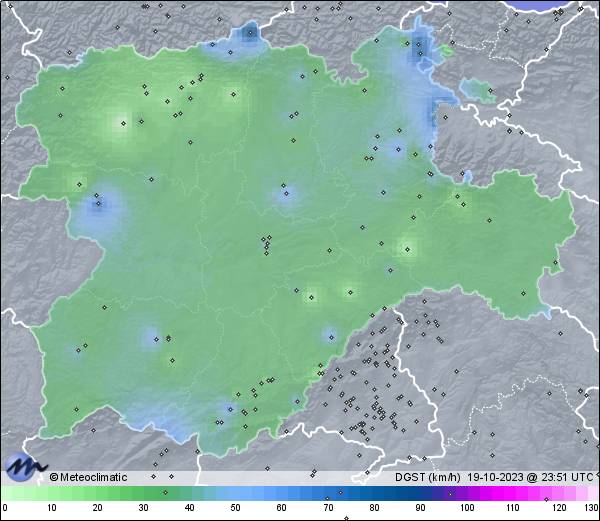
Task: Click the 100 label on the gust scale
Action: click(x=467, y=508)
